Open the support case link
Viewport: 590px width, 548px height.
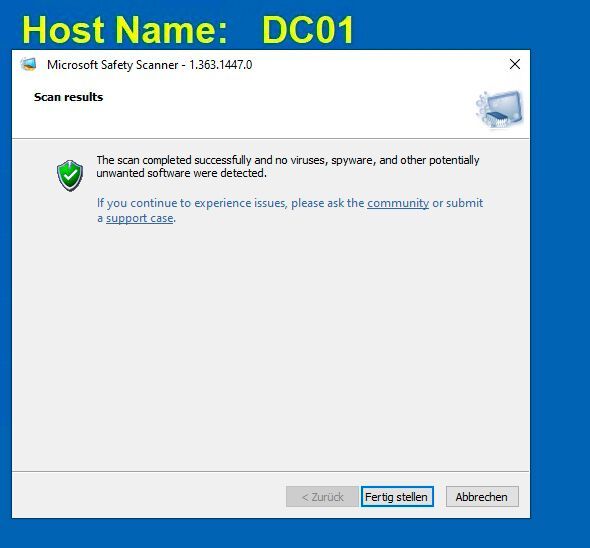[x=140, y=218]
